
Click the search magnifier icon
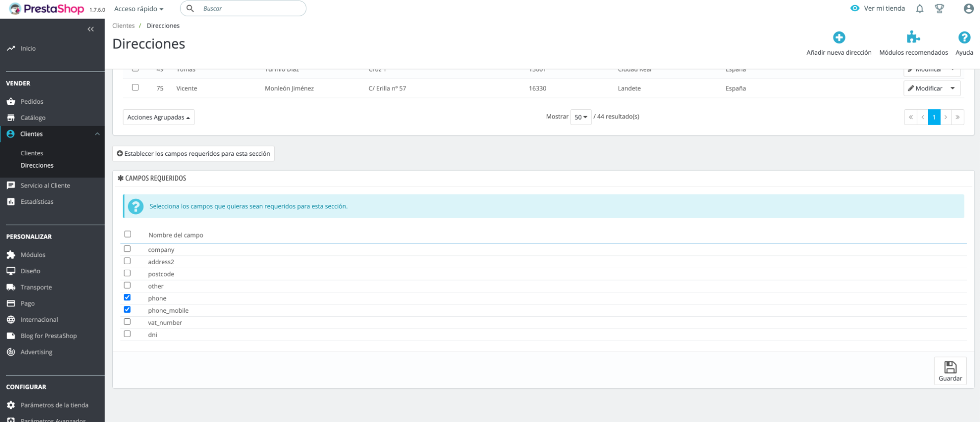190,8
